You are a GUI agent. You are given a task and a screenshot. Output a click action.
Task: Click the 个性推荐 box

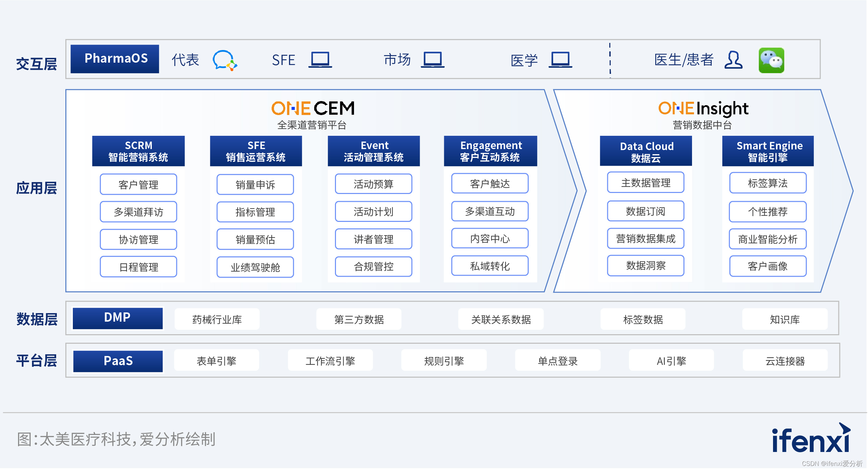pos(768,211)
